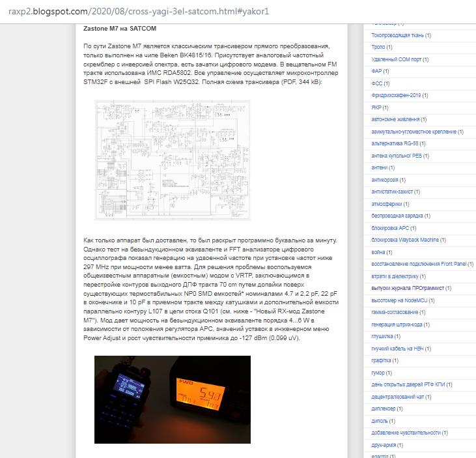
Task: Open tag 'ФСС'
Action: tap(377, 83)
